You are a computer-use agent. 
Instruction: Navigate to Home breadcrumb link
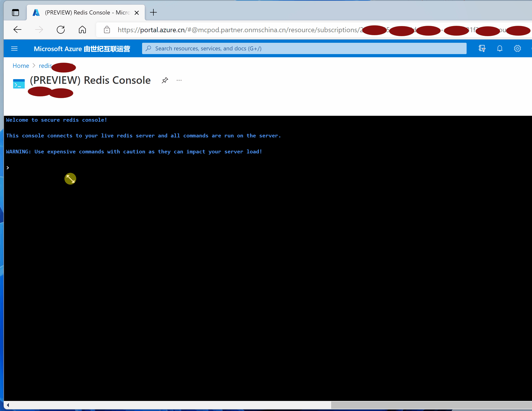point(21,66)
